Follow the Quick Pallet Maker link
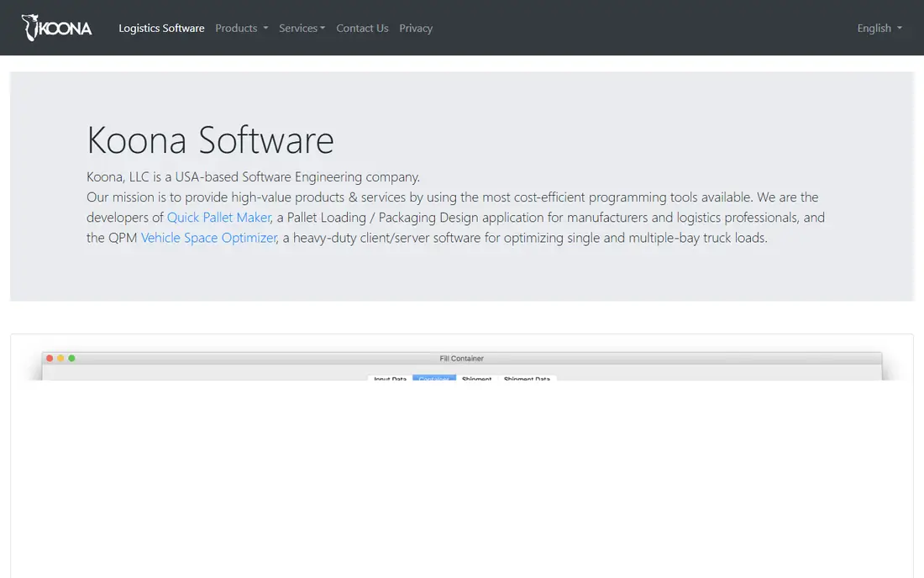Image resolution: width=924 pixels, height=578 pixels. [219, 218]
